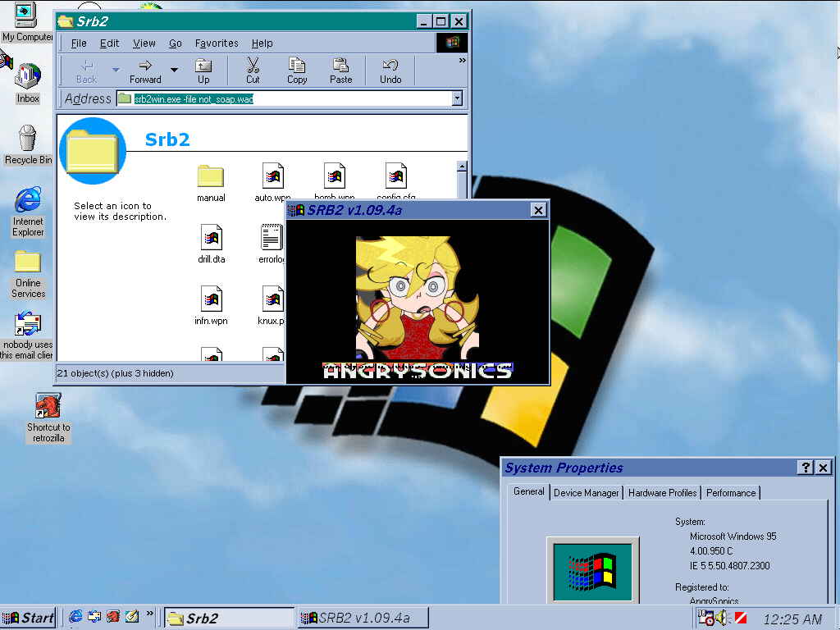Image resolution: width=840 pixels, height=630 pixels.
Task: Click the Copy toolbar icon
Action: click(297, 71)
